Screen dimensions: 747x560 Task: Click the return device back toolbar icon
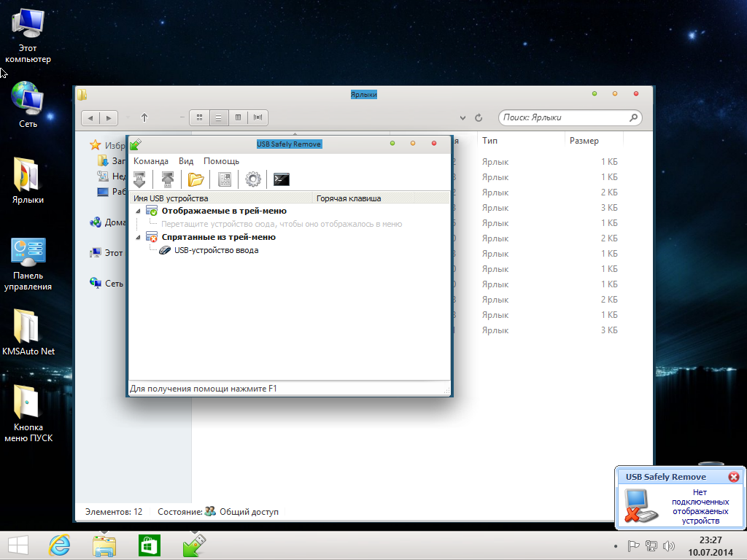tap(167, 179)
